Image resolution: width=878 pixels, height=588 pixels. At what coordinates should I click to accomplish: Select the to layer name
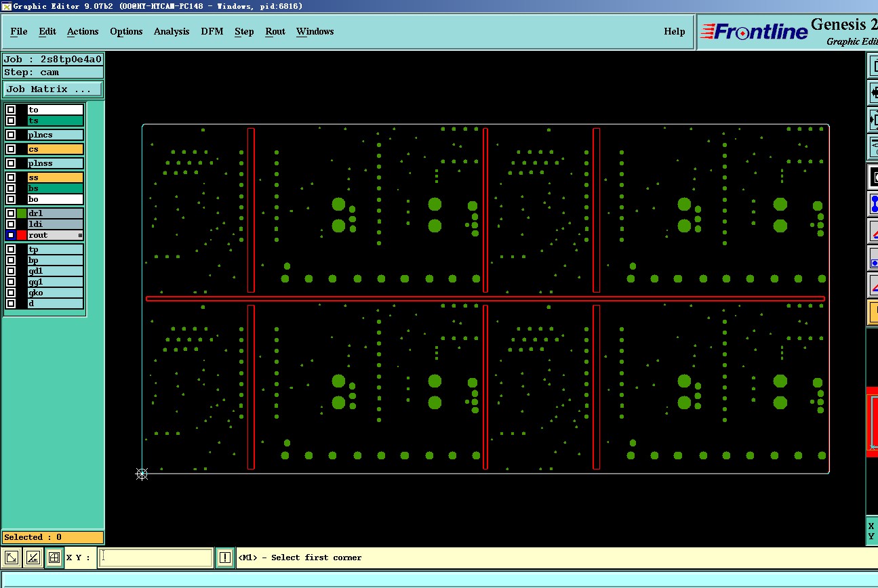(x=55, y=110)
